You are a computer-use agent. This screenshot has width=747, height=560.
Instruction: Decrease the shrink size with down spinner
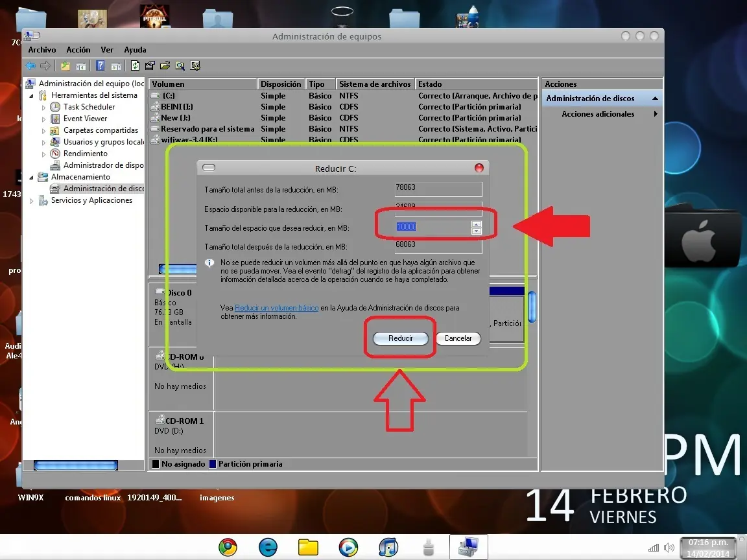(477, 231)
